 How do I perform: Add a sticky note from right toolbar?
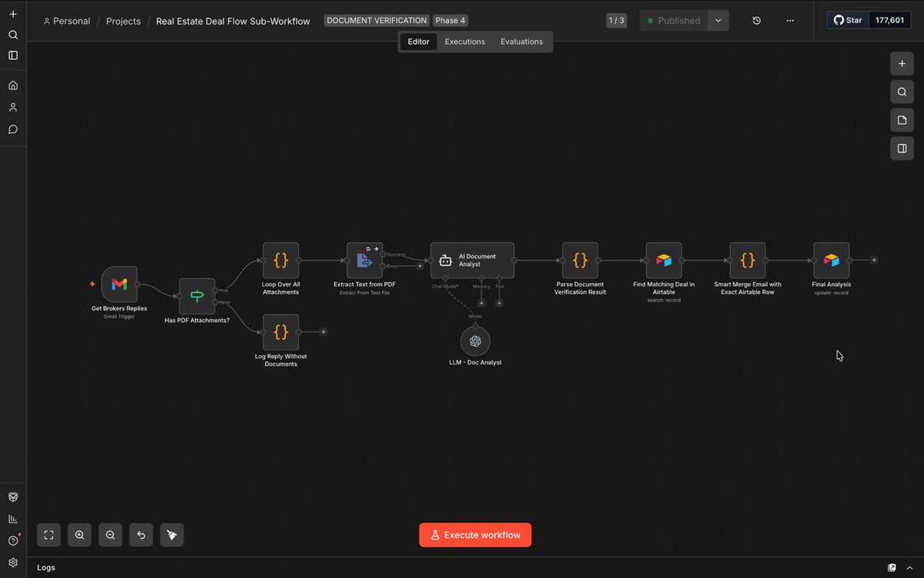pyautogui.click(x=902, y=120)
